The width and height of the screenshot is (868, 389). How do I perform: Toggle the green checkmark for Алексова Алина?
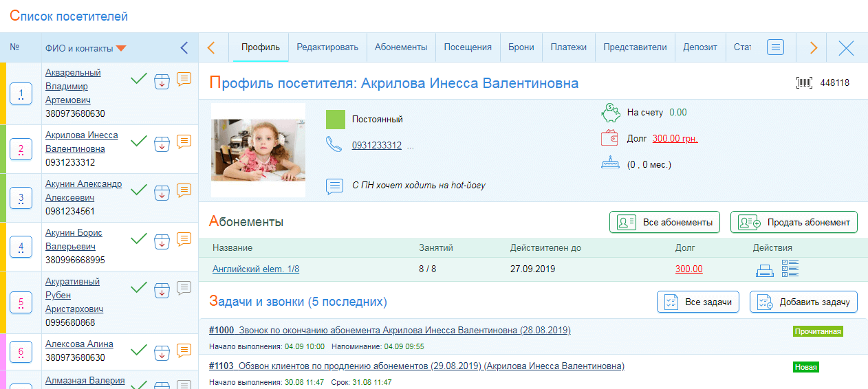point(139,351)
